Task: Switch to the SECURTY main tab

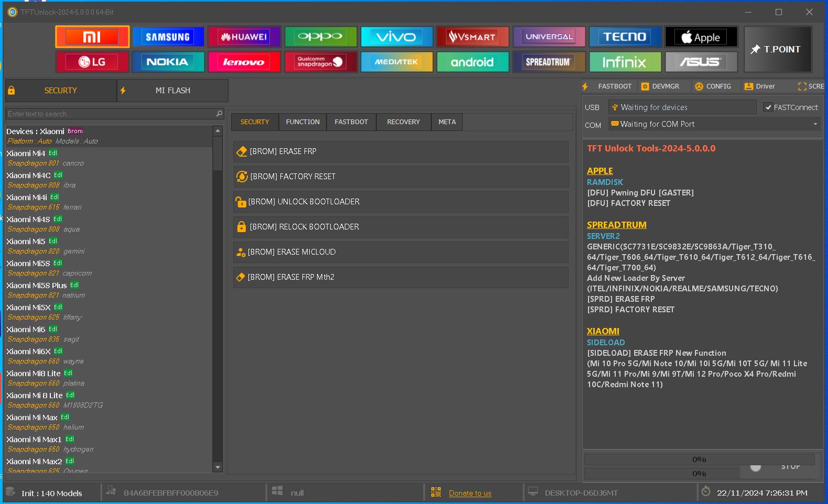Action: click(x=61, y=91)
